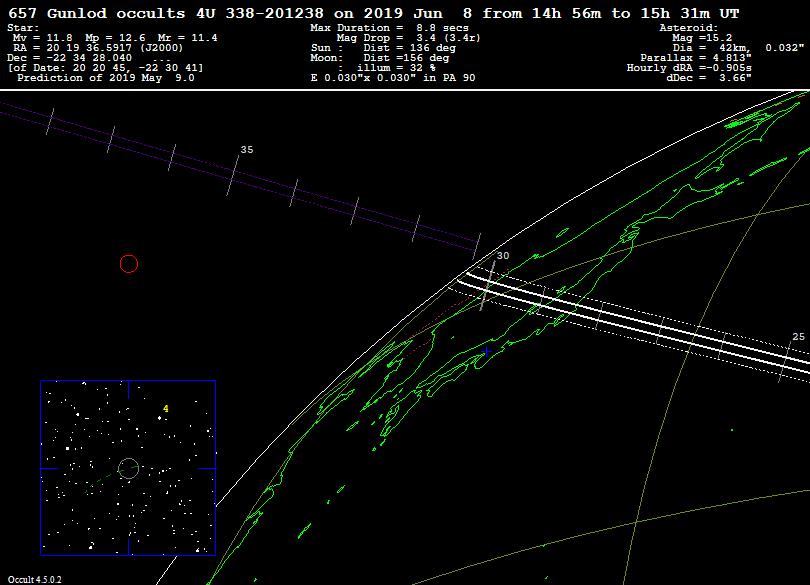Open the star field chart thumbnail

(x=128, y=468)
